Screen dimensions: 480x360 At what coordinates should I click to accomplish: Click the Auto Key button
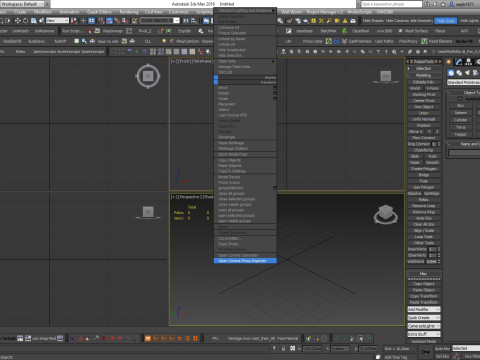click(x=442, y=348)
